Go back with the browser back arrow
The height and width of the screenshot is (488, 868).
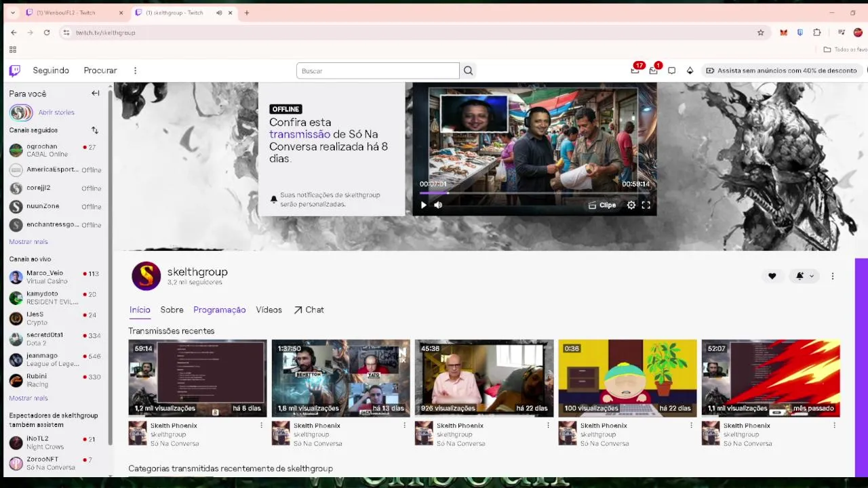point(14,33)
